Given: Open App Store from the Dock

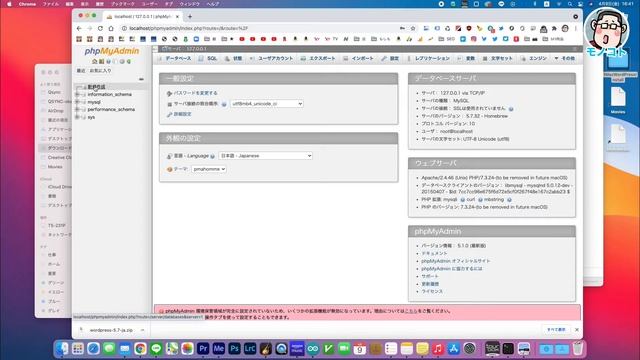Looking at the screenshot, I should (x=453, y=349).
